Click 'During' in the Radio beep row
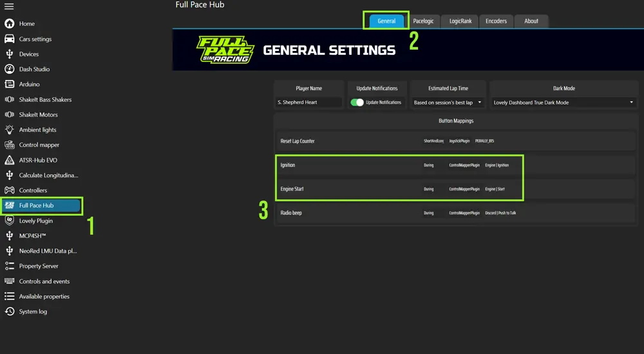The image size is (644, 354). tap(428, 213)
